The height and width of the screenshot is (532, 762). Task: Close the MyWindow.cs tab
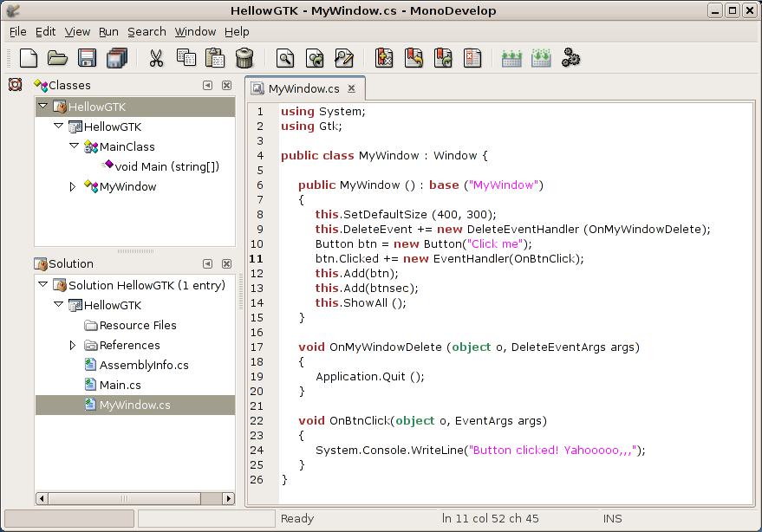click(351, 88)
